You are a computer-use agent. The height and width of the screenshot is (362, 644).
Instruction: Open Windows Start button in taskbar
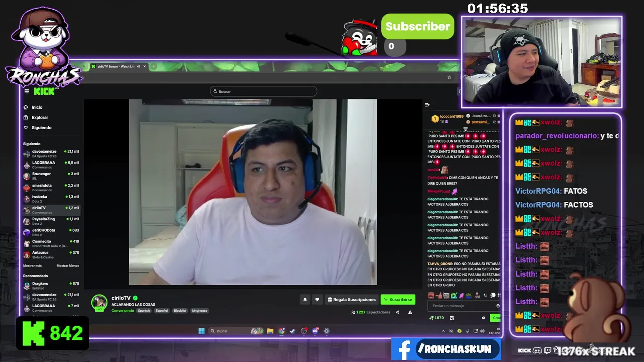click(201, 331)
